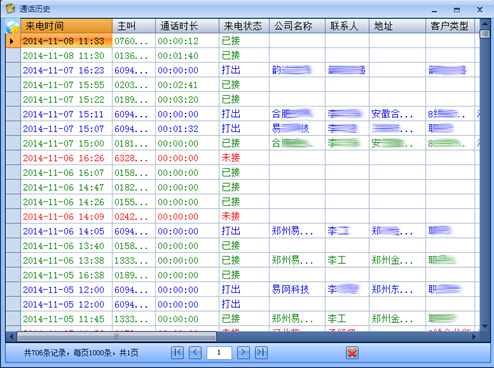
Task: Click the horizontal scrollbar right arrow
Action: pos(474,336)
